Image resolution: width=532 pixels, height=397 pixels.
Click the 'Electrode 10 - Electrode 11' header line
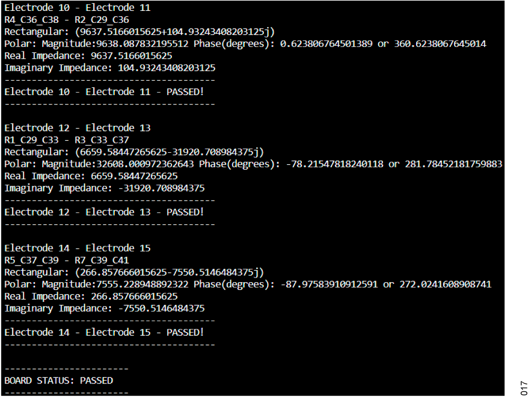pyautogui.click(x=77, y=7)
